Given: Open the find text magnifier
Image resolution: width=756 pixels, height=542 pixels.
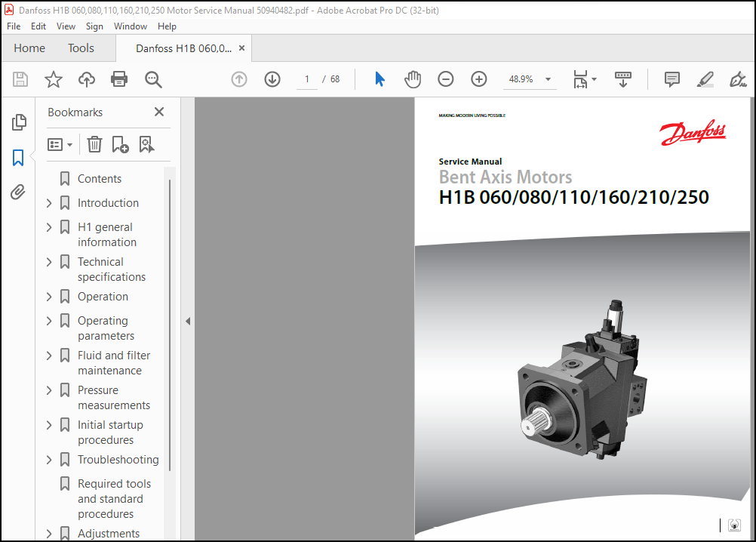Looking at the screenshot, I should coord(153,79).
